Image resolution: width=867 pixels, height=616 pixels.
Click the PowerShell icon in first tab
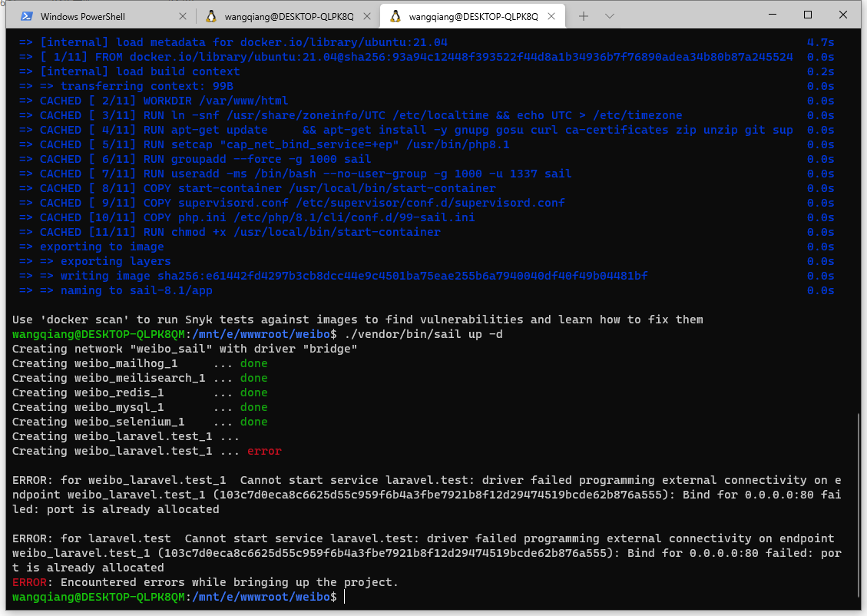(26, 16)
